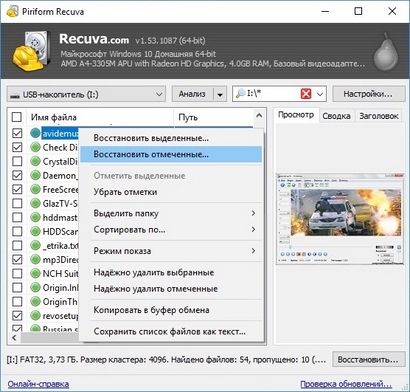Click the green status icon for CrystalDi
Screen dimensions: 410x392
(x=35, y=161)
